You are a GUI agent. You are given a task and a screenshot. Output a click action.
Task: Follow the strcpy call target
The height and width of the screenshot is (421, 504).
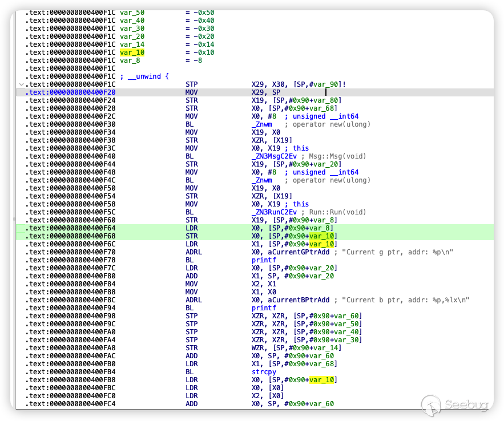(263, 371)
